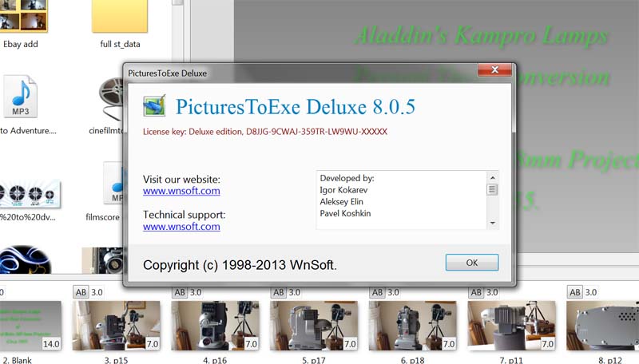Click OK in the About dialog
Screen dimensions: 639x364
(x=472, y=263)
